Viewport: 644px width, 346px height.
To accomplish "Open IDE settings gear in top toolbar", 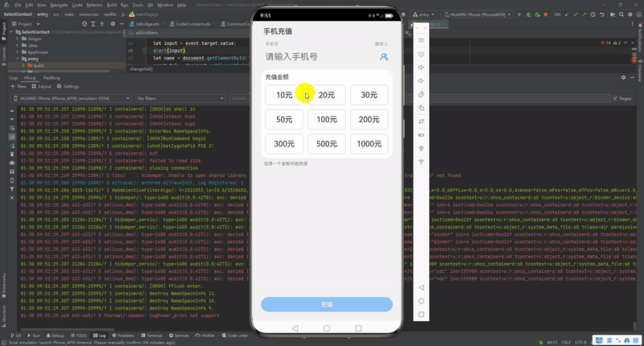I will 630,14.
